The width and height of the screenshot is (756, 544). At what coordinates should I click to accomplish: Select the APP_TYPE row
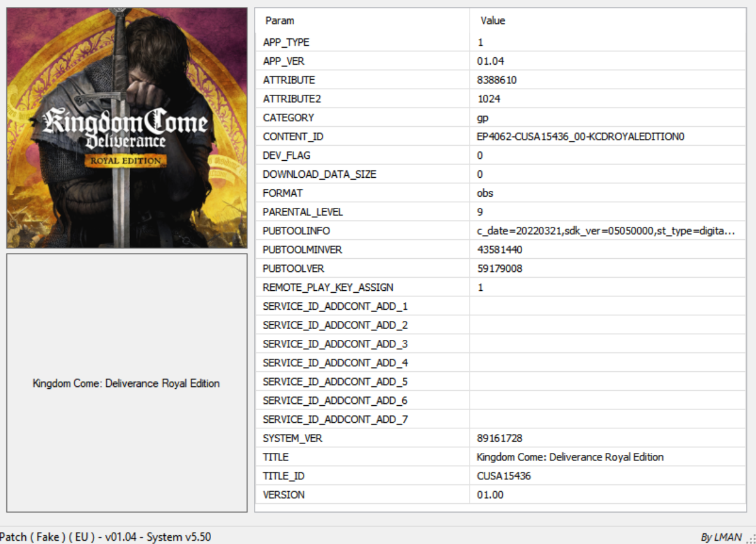(x=501, y=42)
